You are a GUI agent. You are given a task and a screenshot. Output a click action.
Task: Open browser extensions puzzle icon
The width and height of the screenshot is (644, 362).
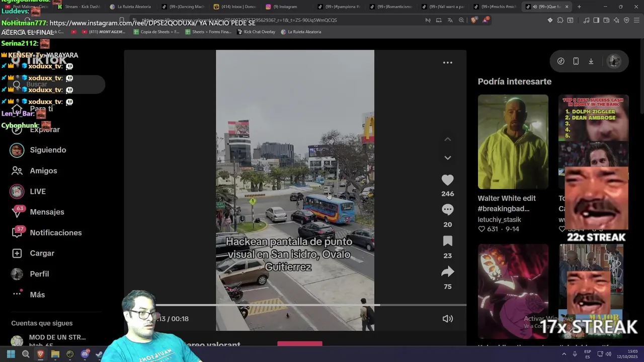point(560,20)
